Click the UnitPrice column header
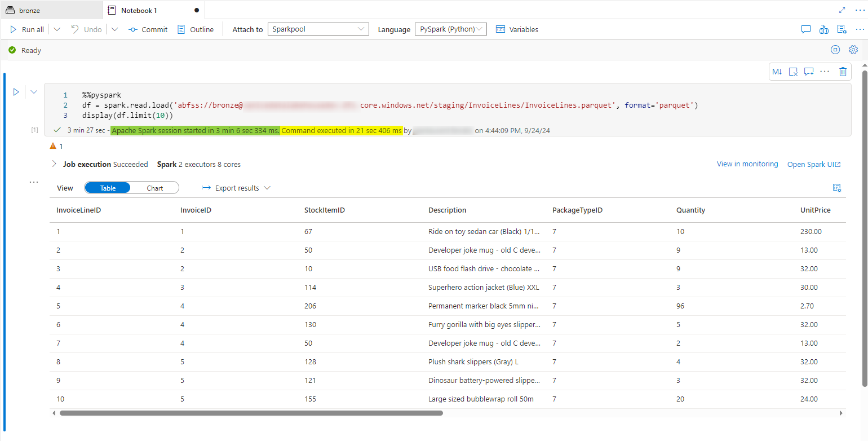Image resolution: width=868 pixels, height=441 pixels. click(816, 210)
